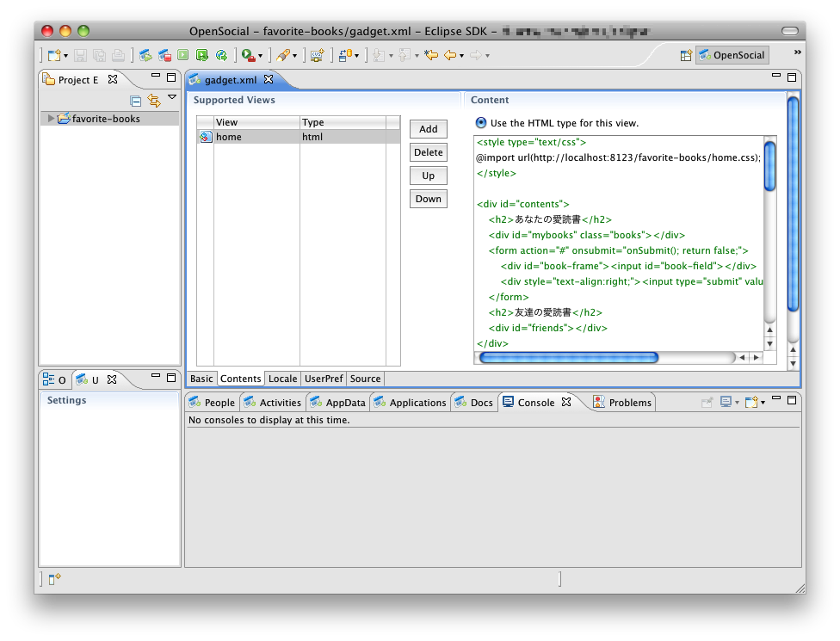Click the View column header

pyautogui.click(x=256, y=122)
